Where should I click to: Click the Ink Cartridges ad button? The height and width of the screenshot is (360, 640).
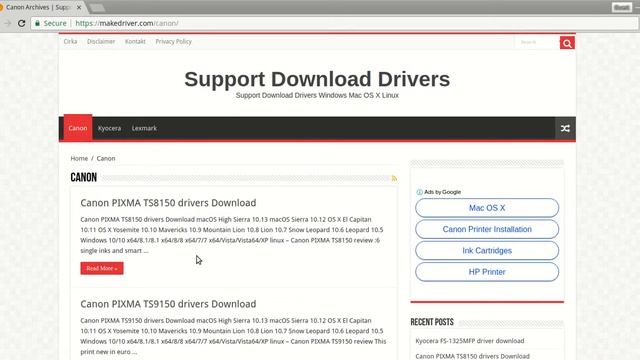tap(487, 251)
